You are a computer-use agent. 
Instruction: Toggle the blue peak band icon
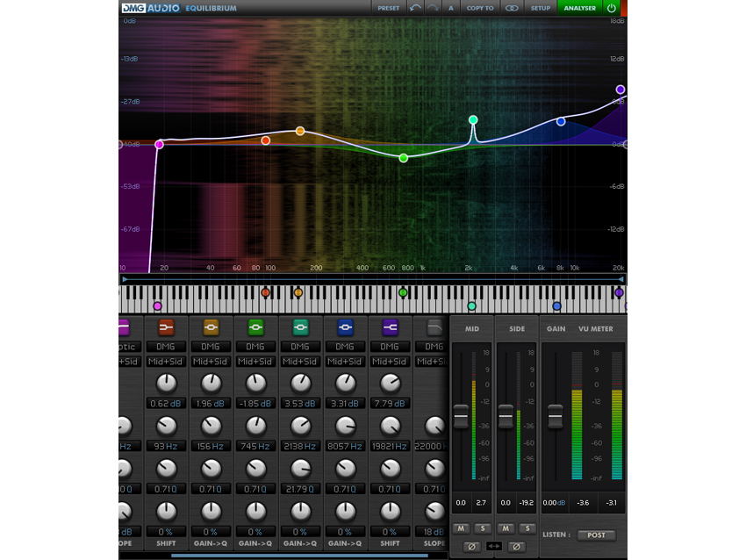click(x=345, y=327)
